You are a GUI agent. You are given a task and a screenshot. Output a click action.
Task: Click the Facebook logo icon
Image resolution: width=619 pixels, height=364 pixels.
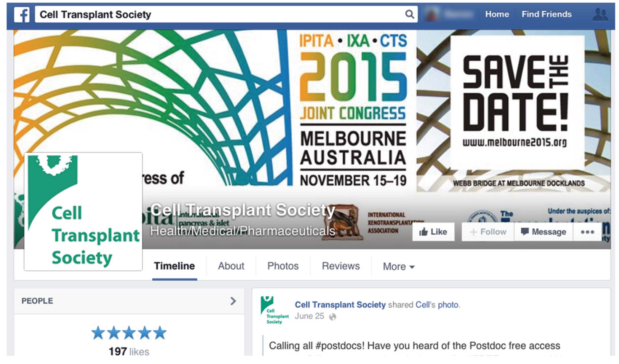[22, 15]
